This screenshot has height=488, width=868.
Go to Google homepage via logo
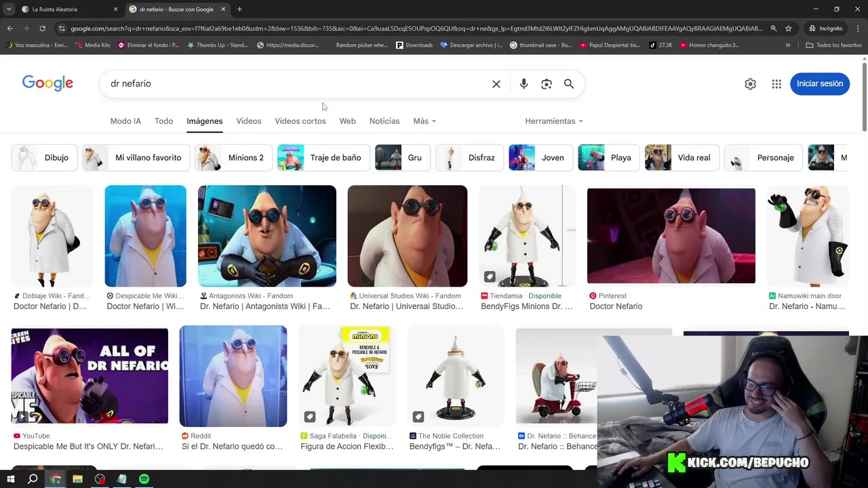coord(47,83)
